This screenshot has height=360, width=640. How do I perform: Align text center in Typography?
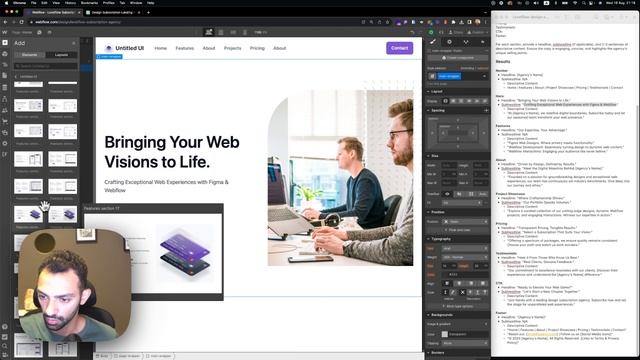(x=459, y=283)
